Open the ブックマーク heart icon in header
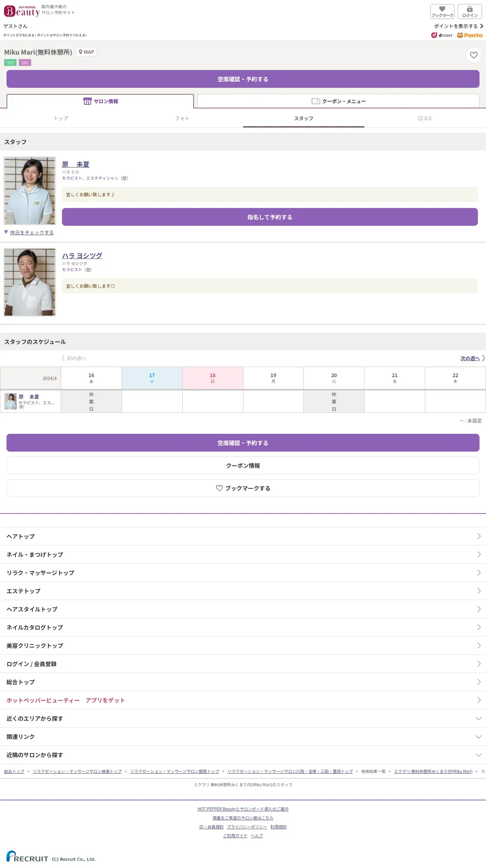 442,11
